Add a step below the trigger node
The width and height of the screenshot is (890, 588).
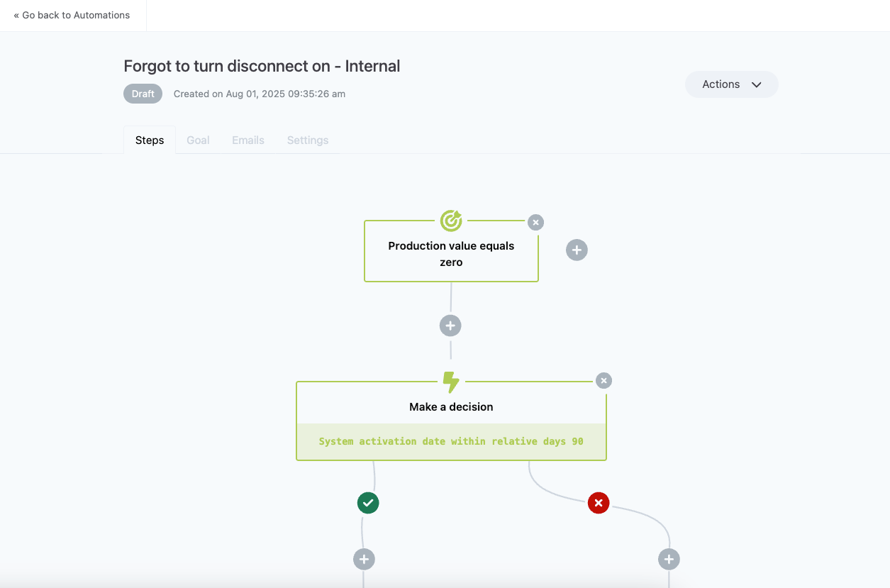(450, 326)
